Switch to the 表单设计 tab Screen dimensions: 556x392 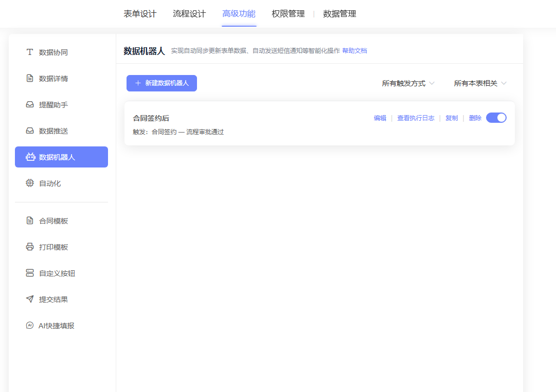[140, 14]
